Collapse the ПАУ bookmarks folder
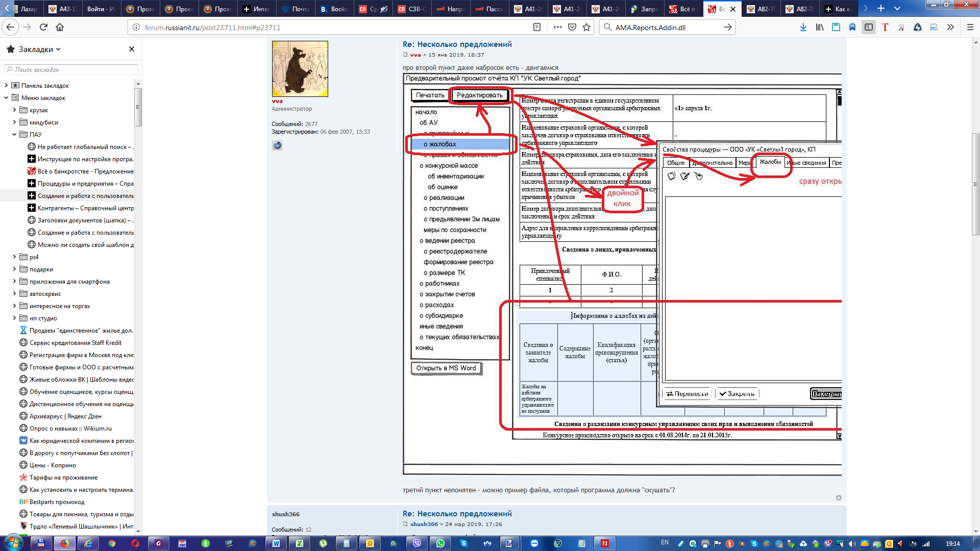 click(14, 135)
